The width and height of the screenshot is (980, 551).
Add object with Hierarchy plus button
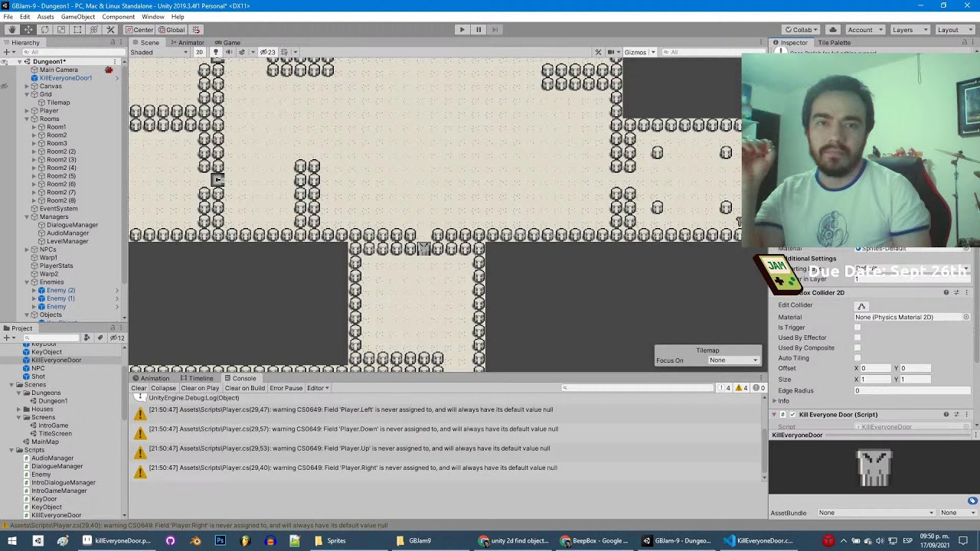coord(8,52)
